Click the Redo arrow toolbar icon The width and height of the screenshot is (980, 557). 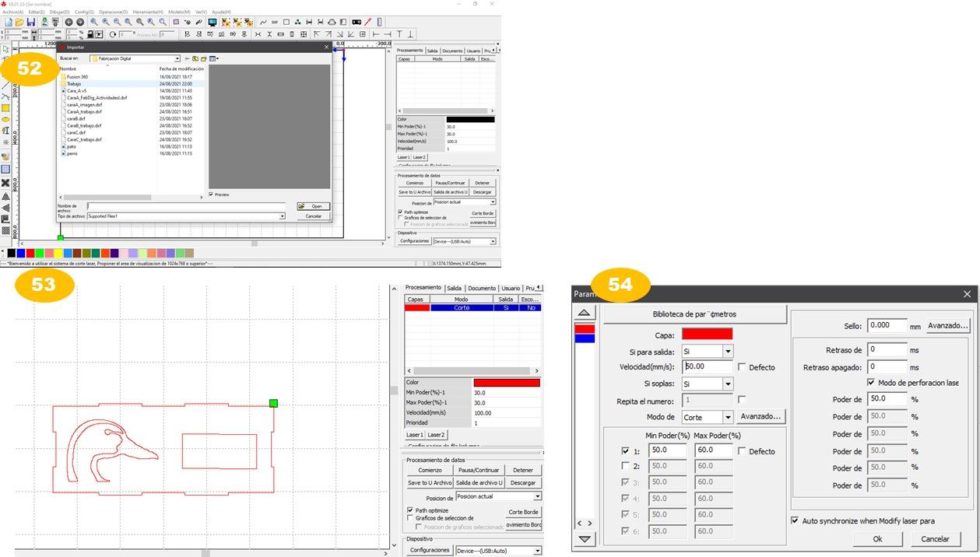click(79, 23)
